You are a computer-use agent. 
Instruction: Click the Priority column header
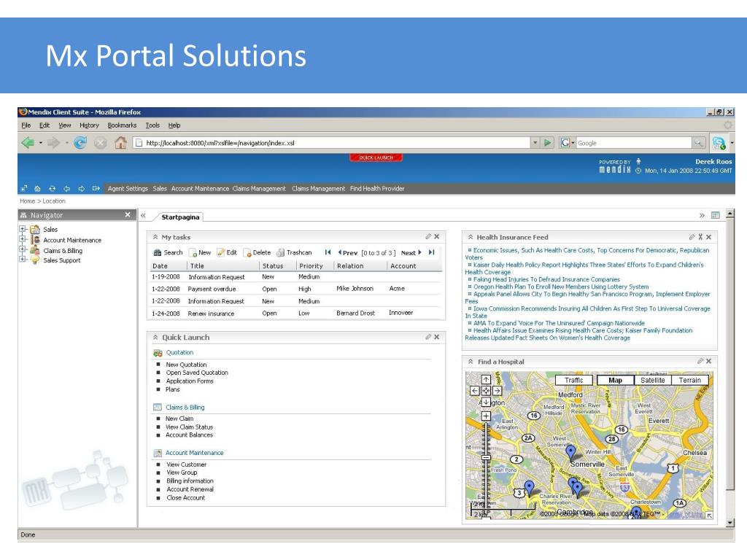pos(311,265)
